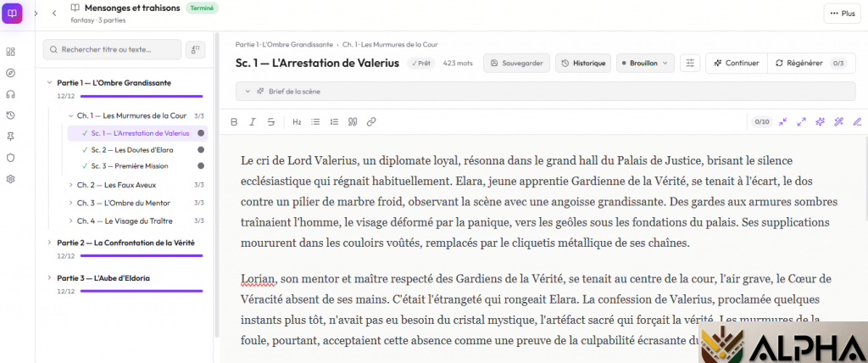Image resolution: width=868 pixels, height=363 pixels.
Task: Focus the 'Rechercher titre ou texte' search field
Action: coord(113,49)
